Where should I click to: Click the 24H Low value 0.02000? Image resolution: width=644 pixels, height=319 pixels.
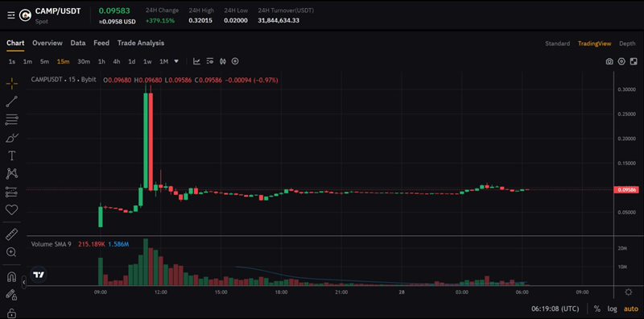[x=236, y=20]
